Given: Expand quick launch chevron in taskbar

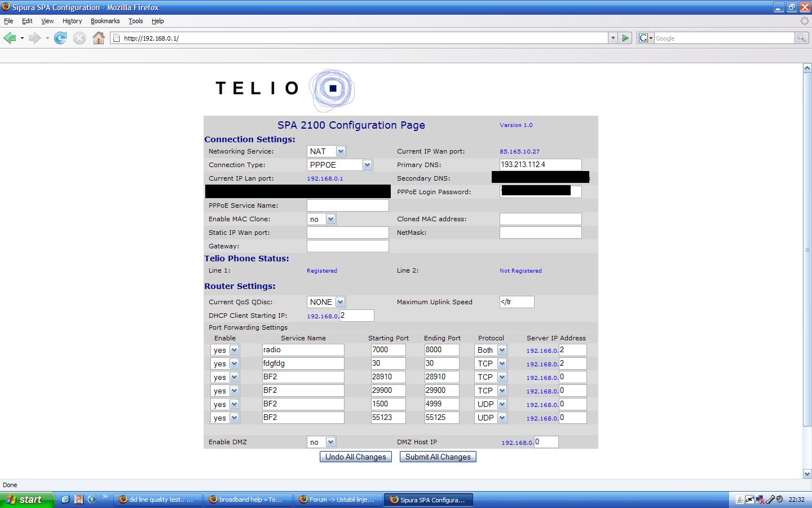Looking at the screenshot, I should tap(105, 497).
